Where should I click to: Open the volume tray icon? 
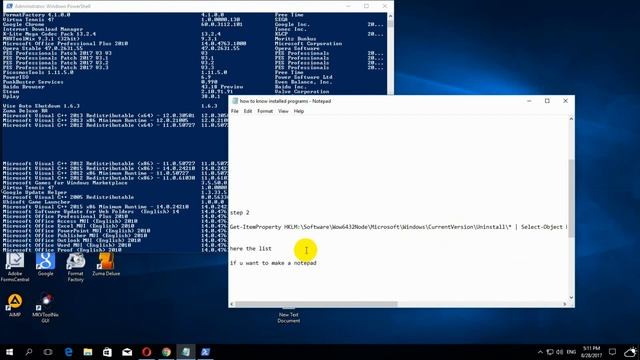[x=560, y=352]
